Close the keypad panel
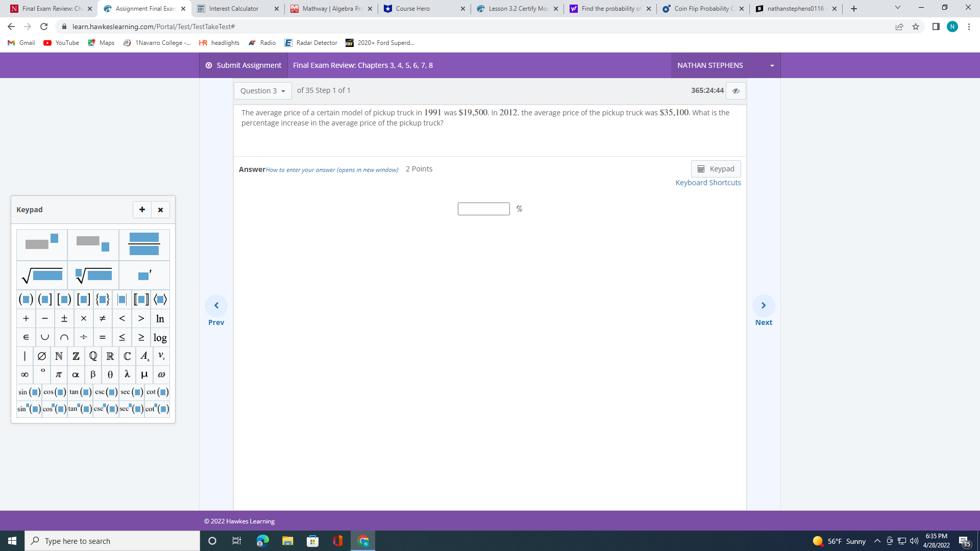This screenshot has width=980, height=551. coord(160,210)
